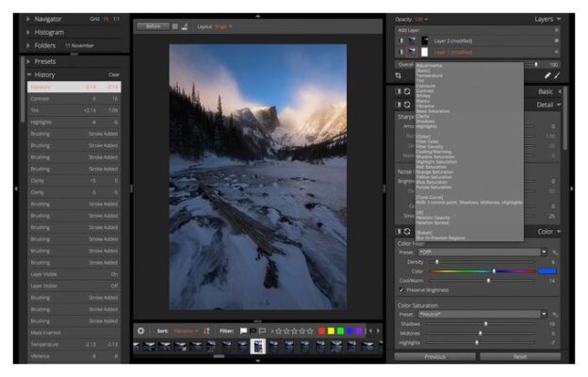The height and width of the screenshot is (377, 588).
Task: Toggle the Color section on/off switch
Action: (x=399, y=232)
